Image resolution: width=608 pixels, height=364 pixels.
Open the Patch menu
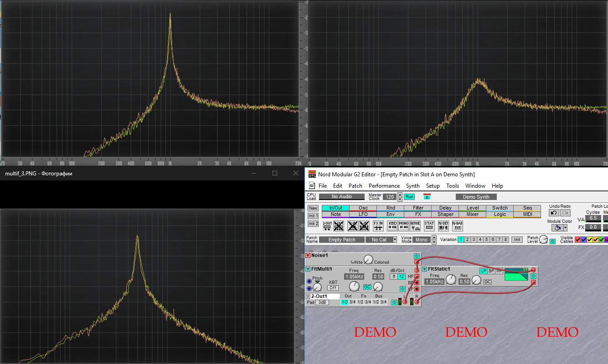[x=355, y=186]
